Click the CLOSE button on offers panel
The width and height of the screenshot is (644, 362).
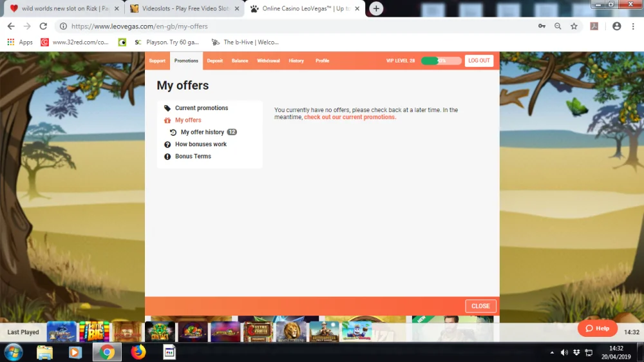click(480, 306)
